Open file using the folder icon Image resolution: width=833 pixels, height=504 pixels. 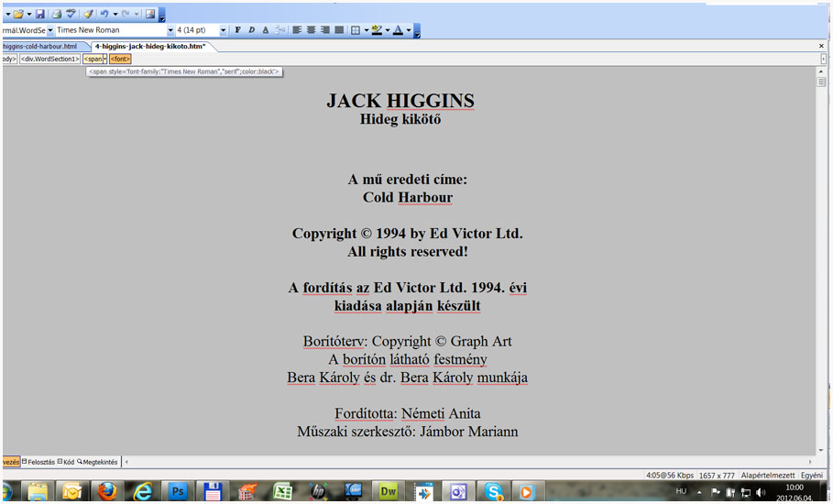click(18, 15)
